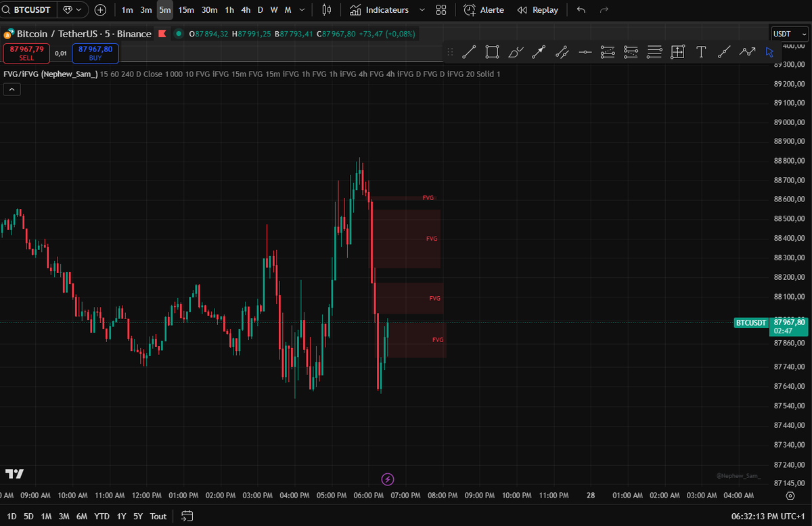The image size is (812, 526).
Task: Select the Text annotation tool
Action: (701, 51)
